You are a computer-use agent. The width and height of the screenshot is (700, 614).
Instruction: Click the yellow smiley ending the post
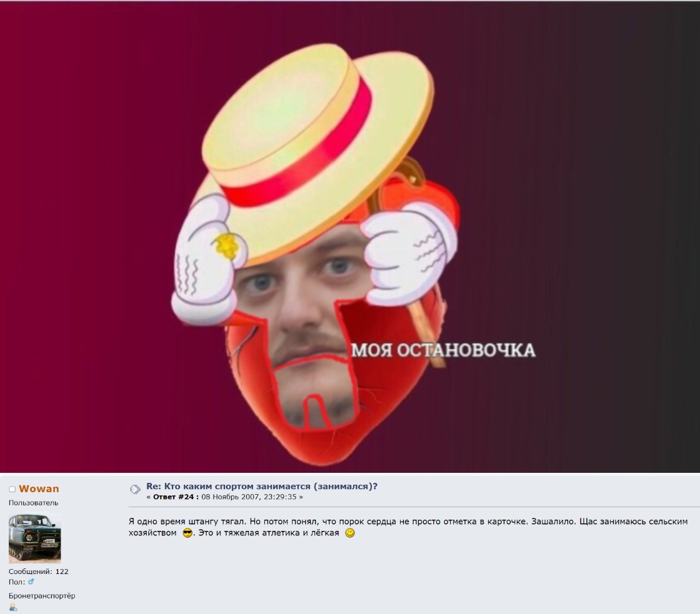pyautogui.click(x=350, y=533)
